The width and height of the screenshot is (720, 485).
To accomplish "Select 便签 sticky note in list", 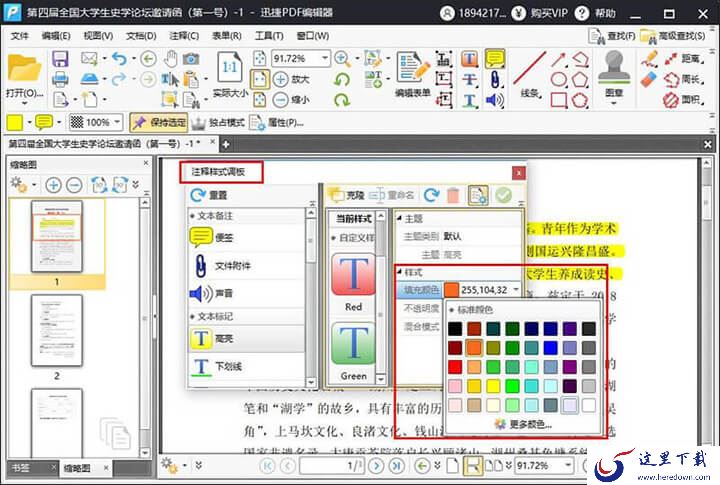I will click(x=246, y=237).
